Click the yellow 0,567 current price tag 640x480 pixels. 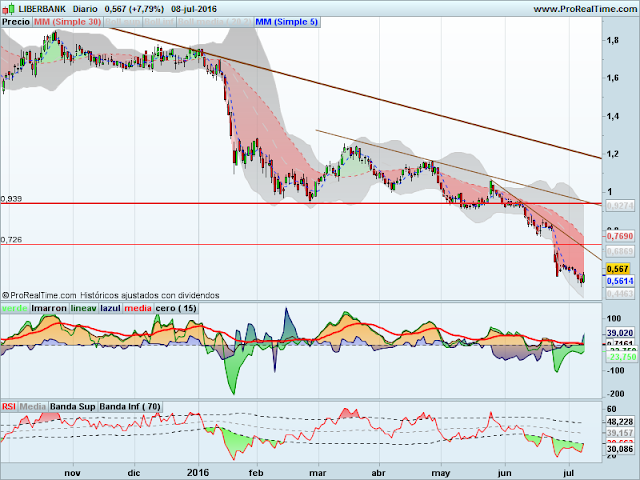[x=618, y=269]
